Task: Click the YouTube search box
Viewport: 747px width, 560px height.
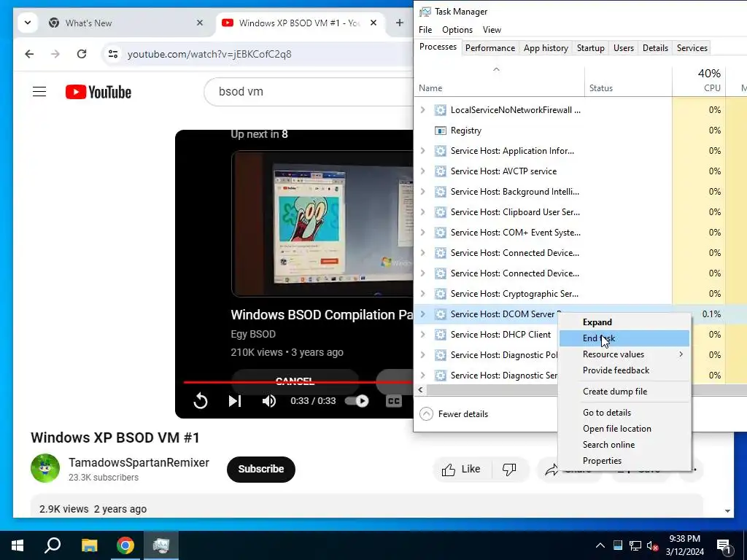Action: pyautogui.click(x=309, y=91)
